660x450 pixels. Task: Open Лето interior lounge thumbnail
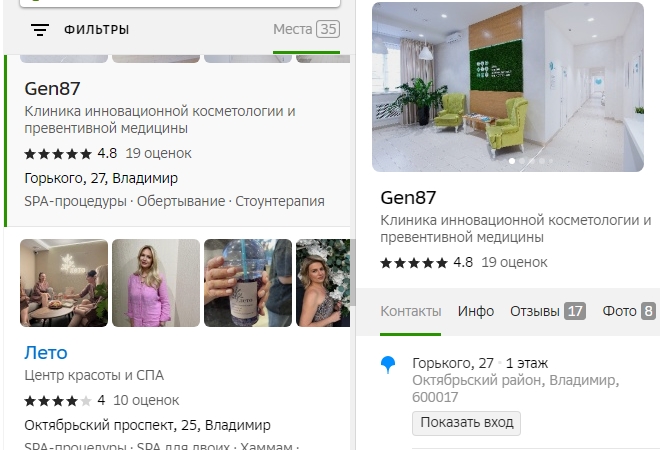pos(64,283)
